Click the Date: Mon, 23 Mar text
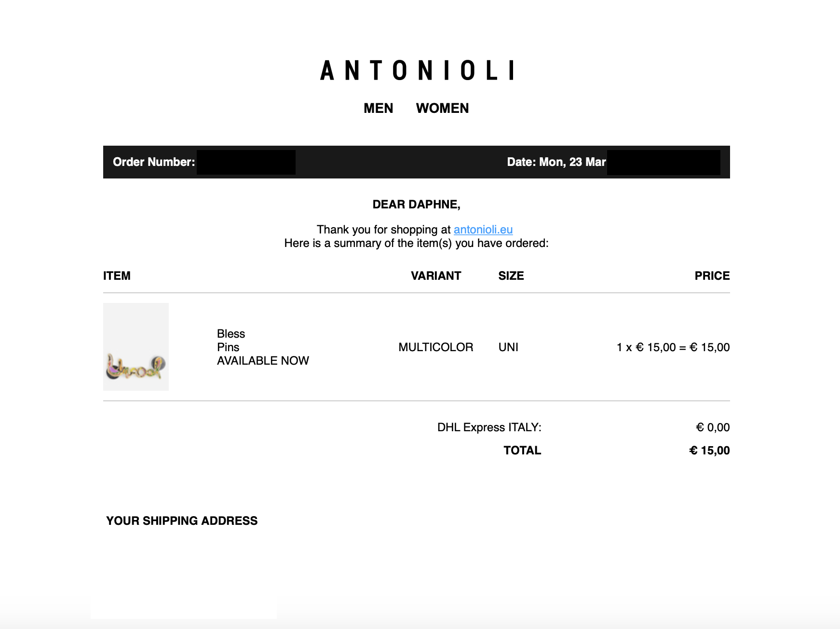Viewport: 840px width, 629px height. pyautogui.click(x=556, y=162)
